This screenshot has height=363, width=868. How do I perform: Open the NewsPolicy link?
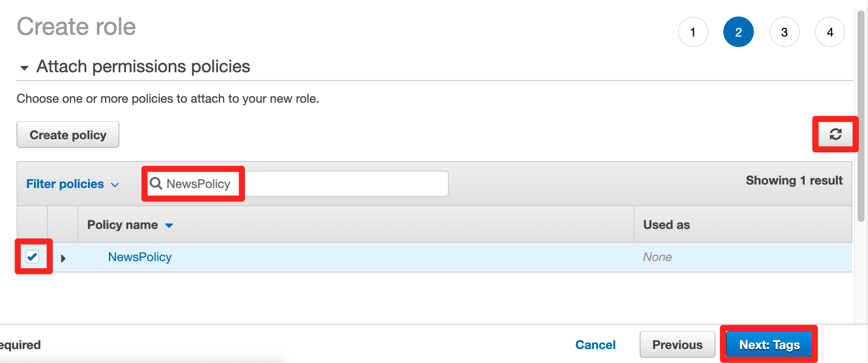click(x=139, y=257)
